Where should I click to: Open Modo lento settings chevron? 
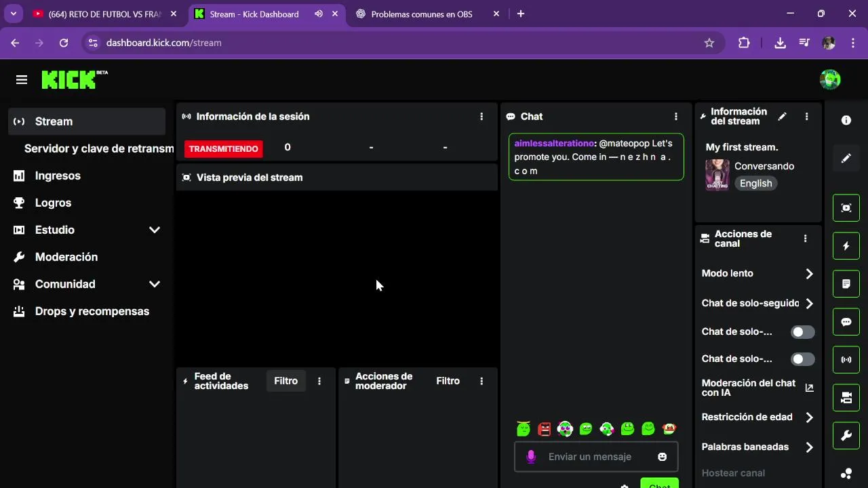pyautogui.click(x=809, y=274)
